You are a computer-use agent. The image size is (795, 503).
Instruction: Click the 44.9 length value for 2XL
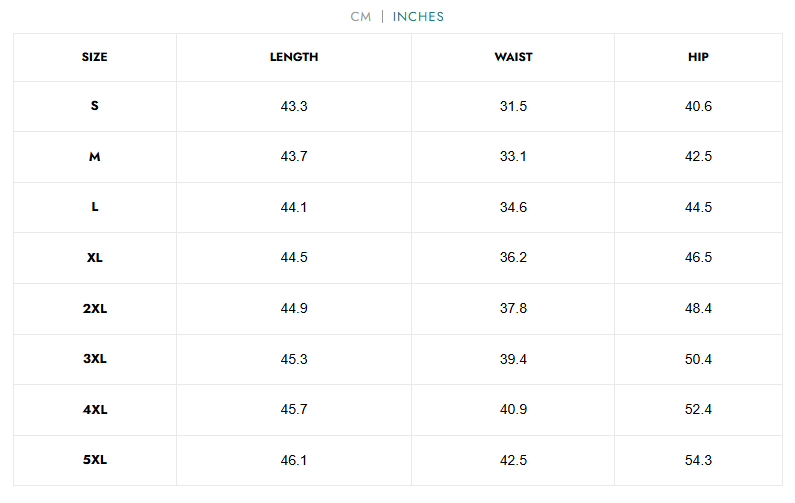pos(294,308)
